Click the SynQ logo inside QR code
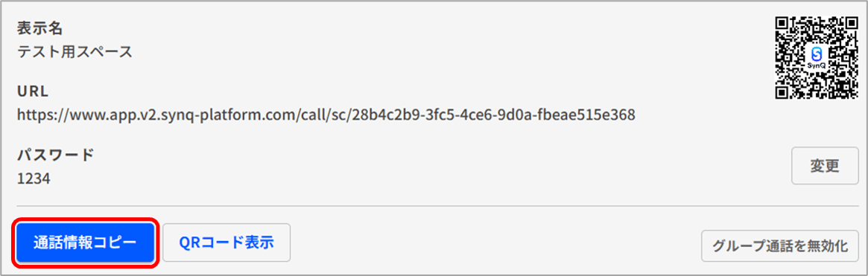The height and width of the screenshot is (276, 868). (x=817, y=57)
